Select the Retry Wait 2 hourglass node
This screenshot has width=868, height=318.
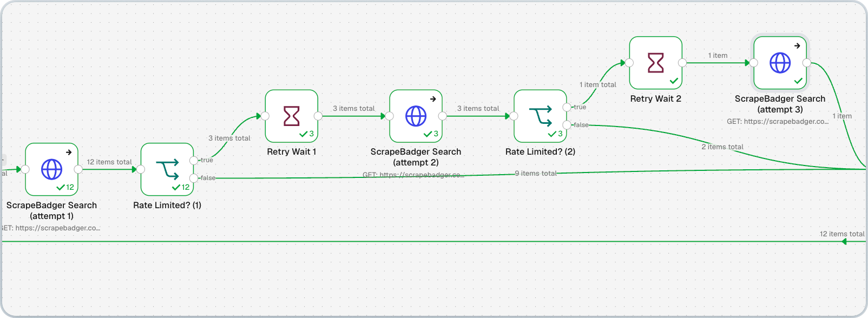click(x=656, y=63)
